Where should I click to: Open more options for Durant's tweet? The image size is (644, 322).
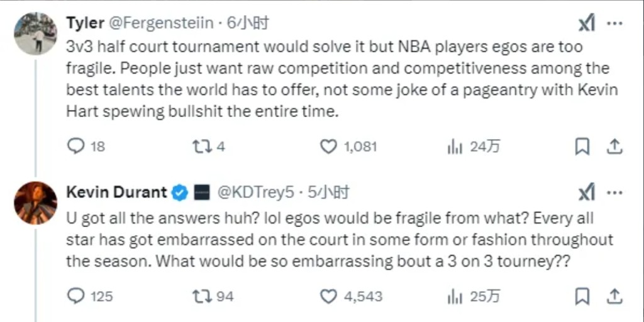615,192
